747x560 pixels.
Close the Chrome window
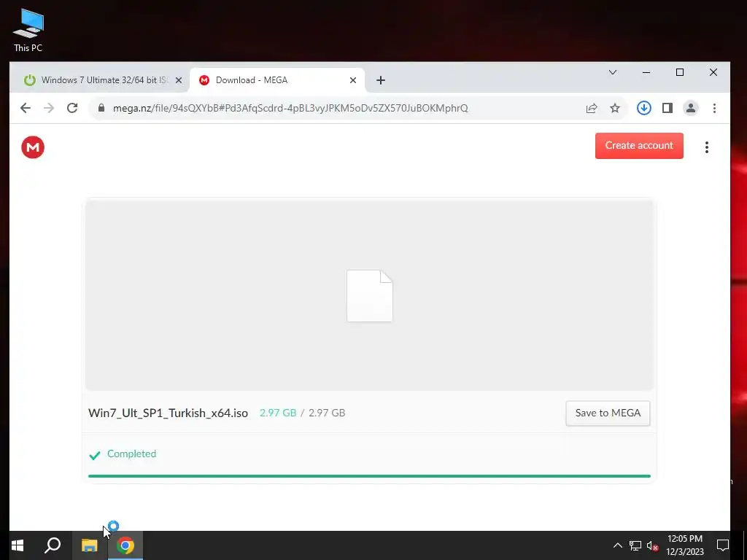pos(713,72)
